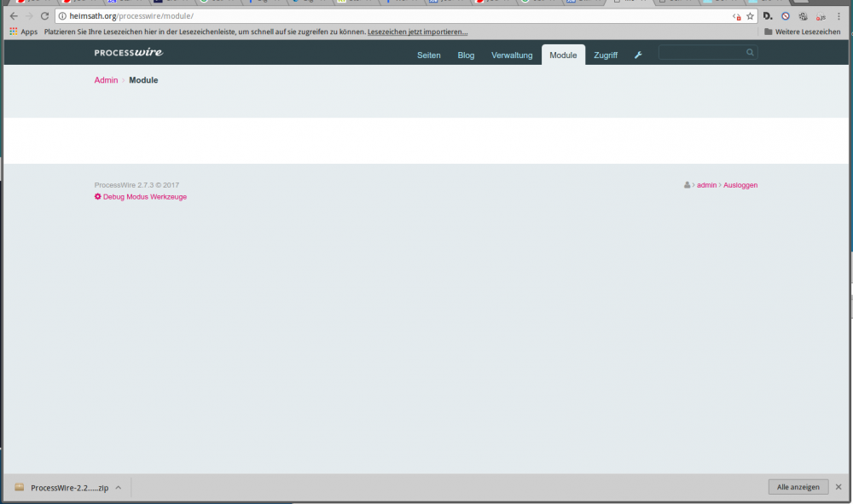
Task: Click the wrench setup icon in navigation
Action: point(638,55)
